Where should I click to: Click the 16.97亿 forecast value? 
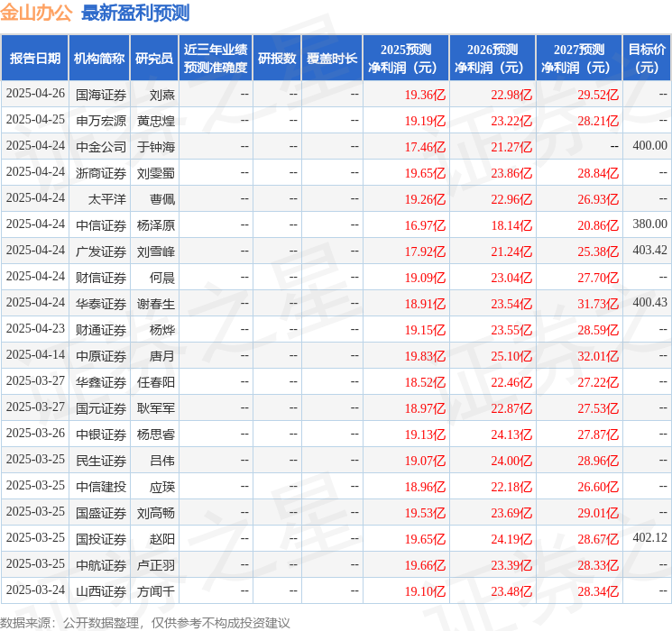[425, 225]
